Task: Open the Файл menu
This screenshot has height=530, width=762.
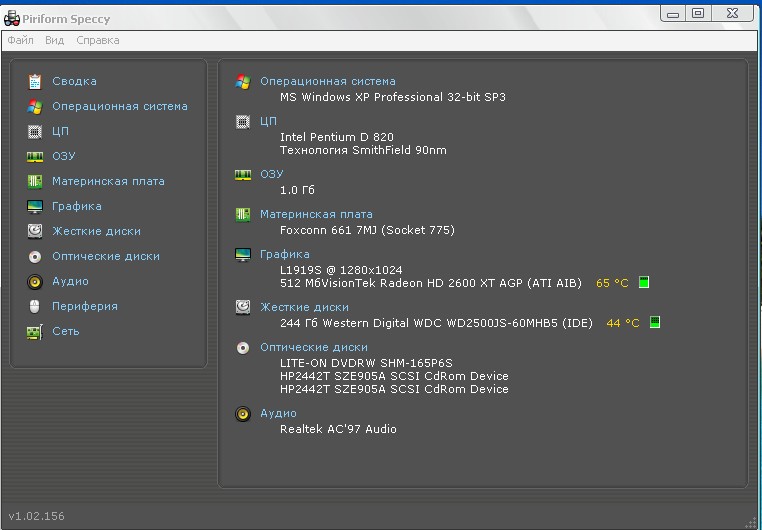Action: point(20,40)
